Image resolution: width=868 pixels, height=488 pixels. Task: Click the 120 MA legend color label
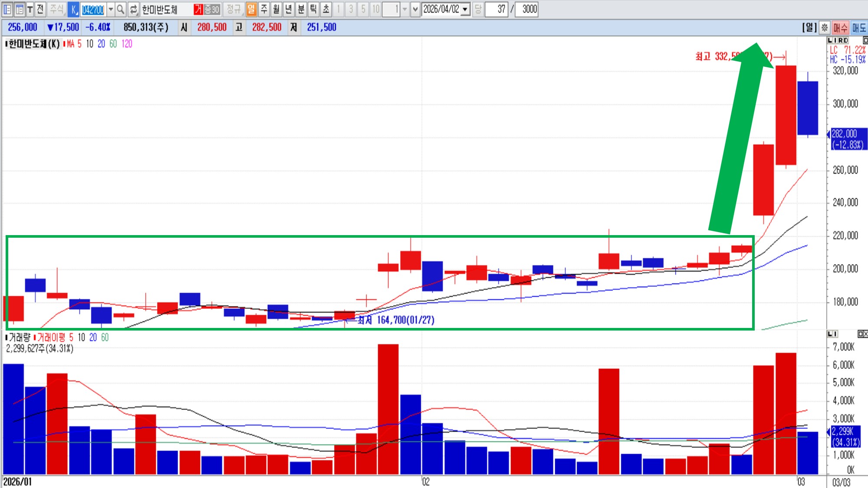click(127, 44)
